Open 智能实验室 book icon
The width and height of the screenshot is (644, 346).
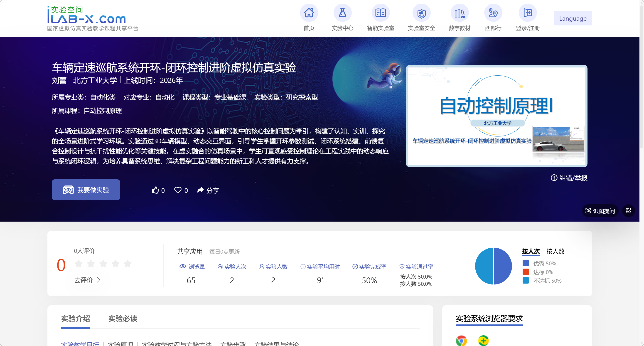pyautogui.click(x=380, y=13)
